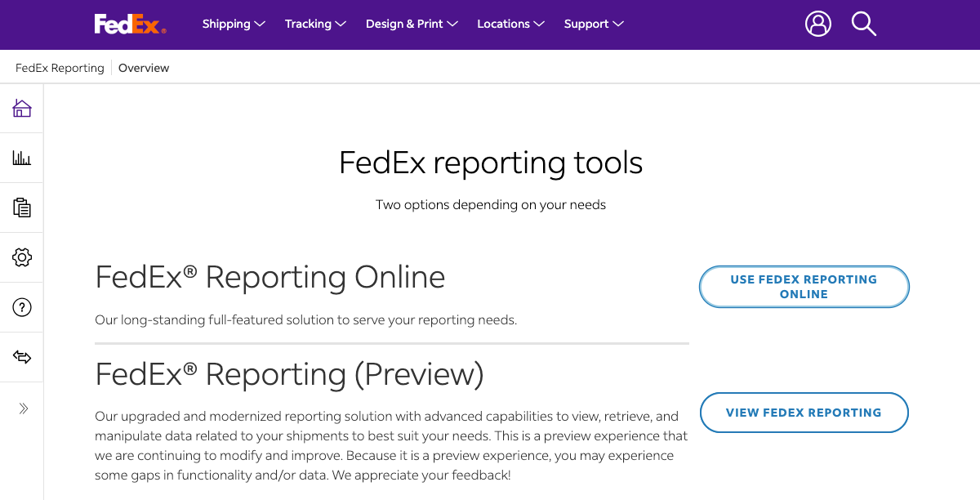Open the user account profile icon
This screenshot has width=980, height=500.
click(x=818, y=24)
